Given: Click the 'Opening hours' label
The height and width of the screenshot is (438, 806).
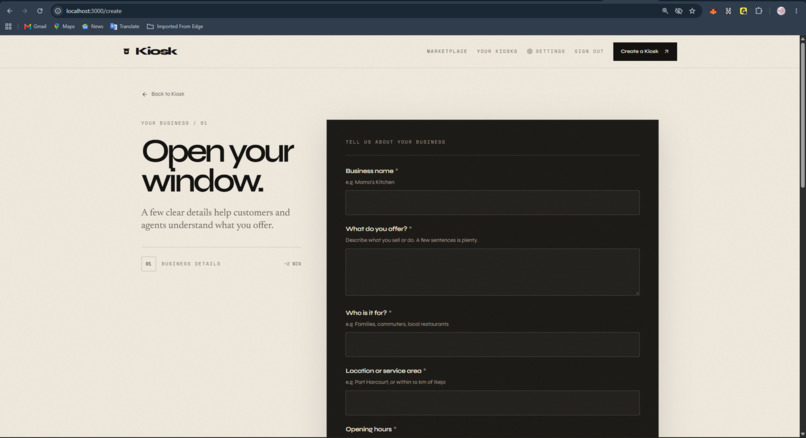Looking at the screenshot, I should point(369,429).
